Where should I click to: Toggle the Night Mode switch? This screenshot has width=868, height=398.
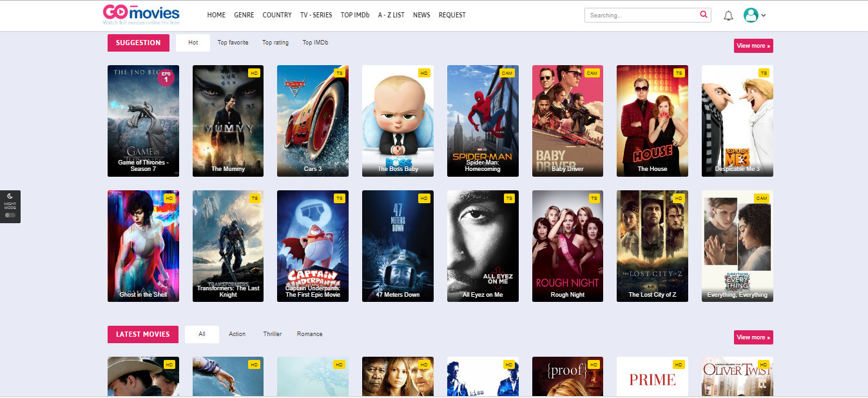(10, 215)
